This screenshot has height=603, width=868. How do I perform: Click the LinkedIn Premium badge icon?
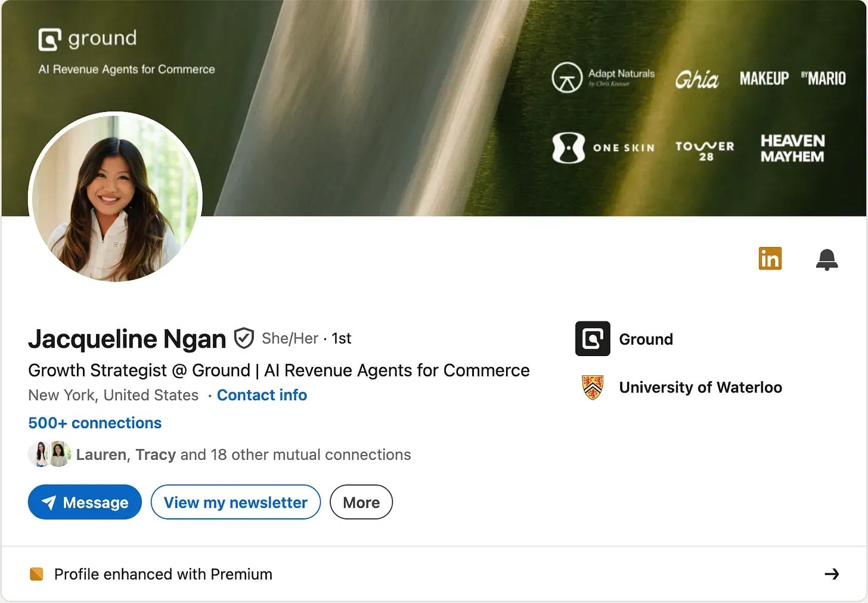(770, 258)
